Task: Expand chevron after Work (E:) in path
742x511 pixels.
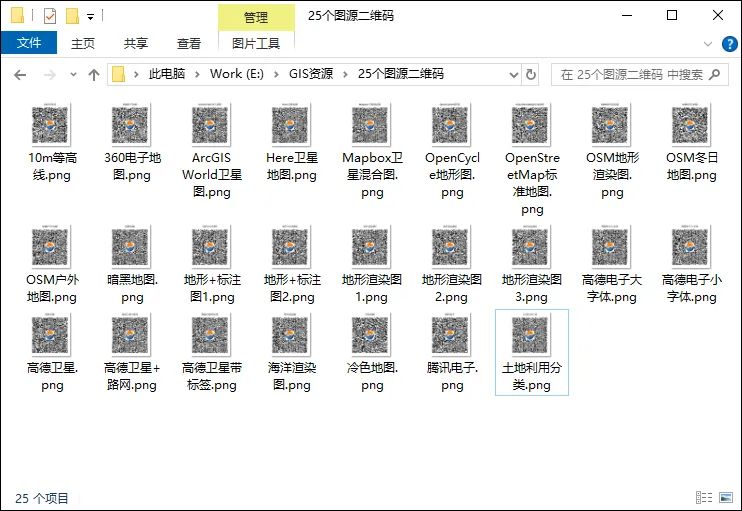Action: pyautogui.click(x=276, y=74)
